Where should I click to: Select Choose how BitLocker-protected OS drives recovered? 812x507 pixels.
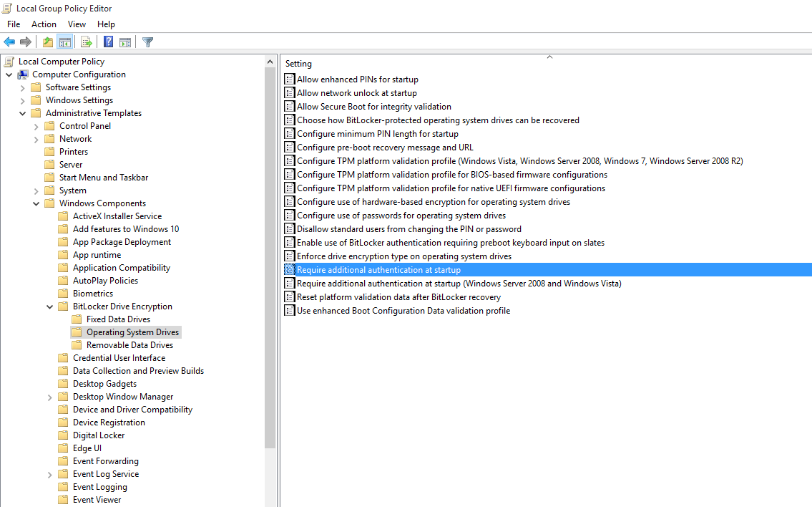coord(438,120)
